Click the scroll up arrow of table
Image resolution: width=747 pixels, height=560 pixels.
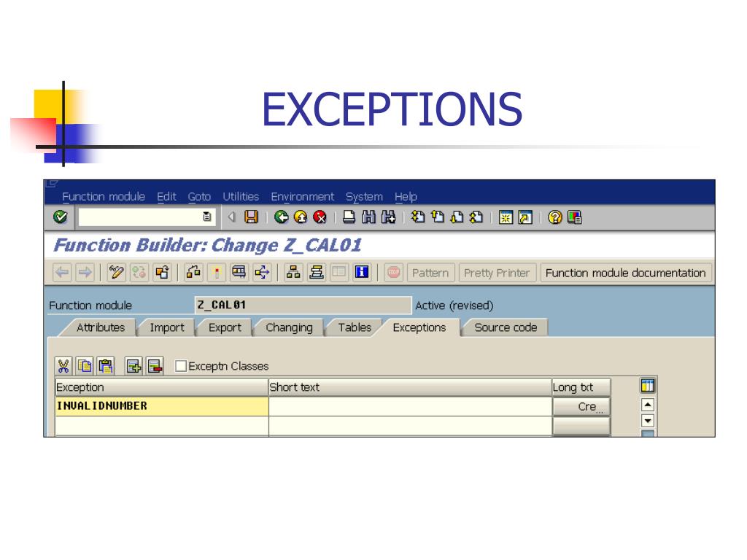[648, 405]
